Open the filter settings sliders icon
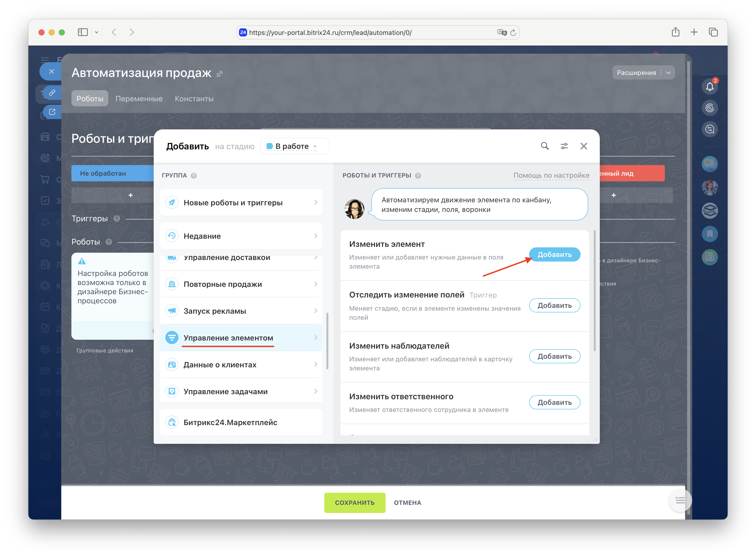 [x=564, y=146]
